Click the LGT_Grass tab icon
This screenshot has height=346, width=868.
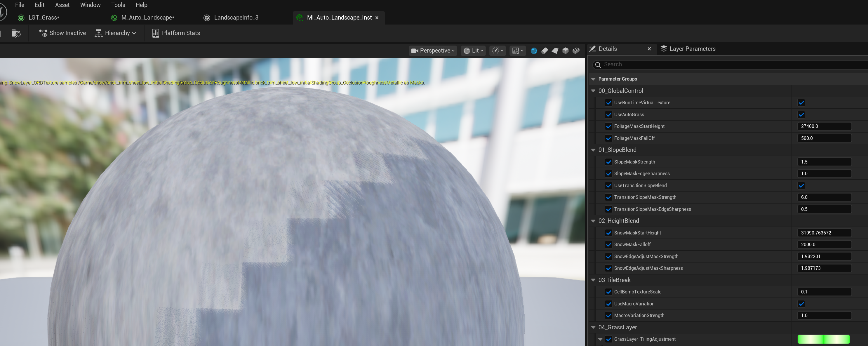click(21, 18)
